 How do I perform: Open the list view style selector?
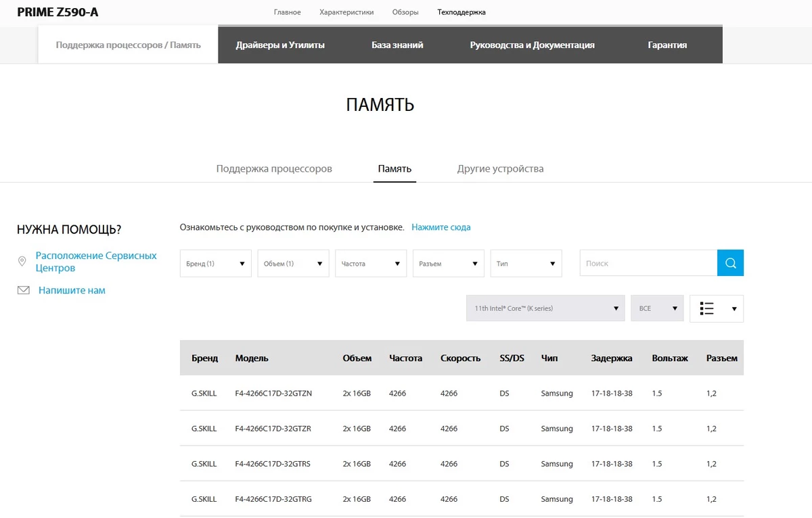point(717,308)
